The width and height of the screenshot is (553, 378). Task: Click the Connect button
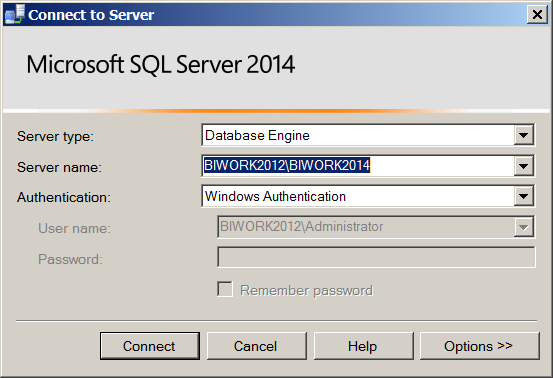pos(150,346)
